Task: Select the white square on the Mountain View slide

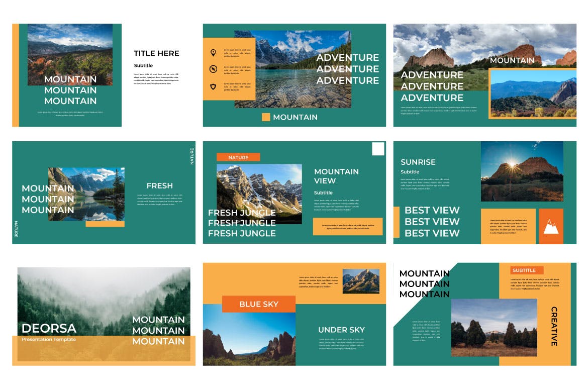Action: point(378,149)
